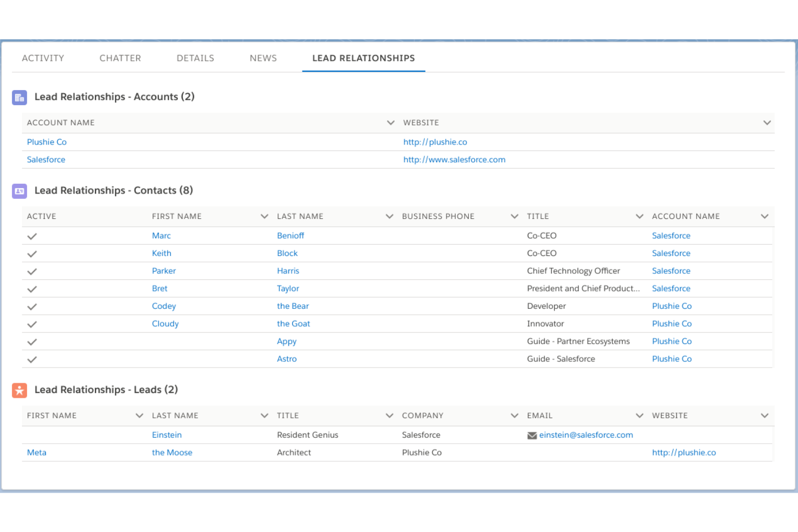
Task: Open the Company column dropdown in Leads
Action: (x=514, y=416)
